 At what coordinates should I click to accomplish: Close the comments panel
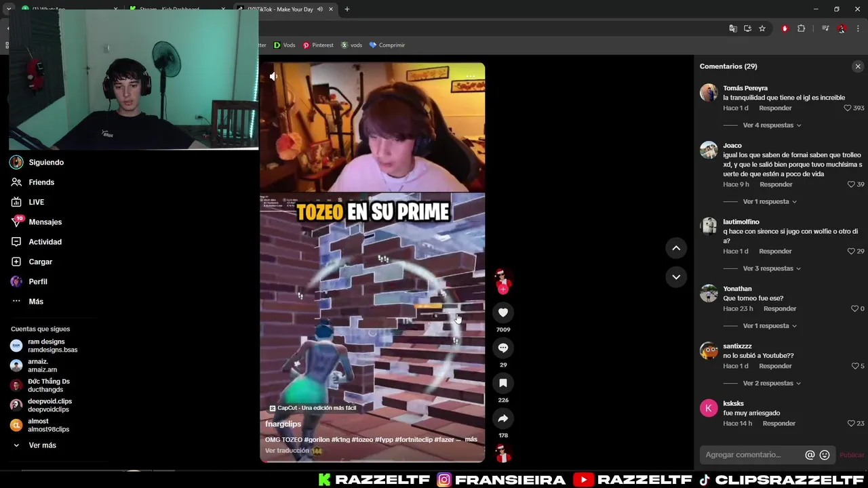pyautogui.click(x=858, y=66)
